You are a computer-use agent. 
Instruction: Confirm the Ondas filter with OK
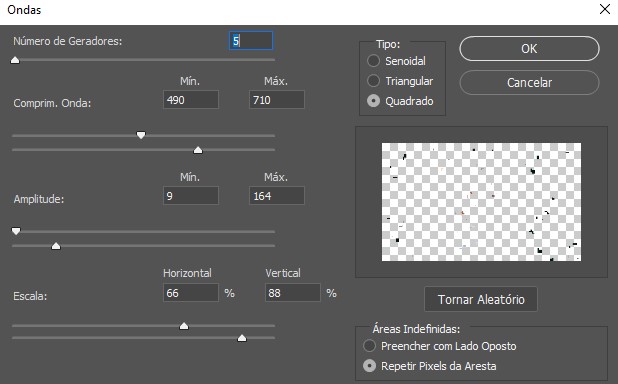click(529, 48)
